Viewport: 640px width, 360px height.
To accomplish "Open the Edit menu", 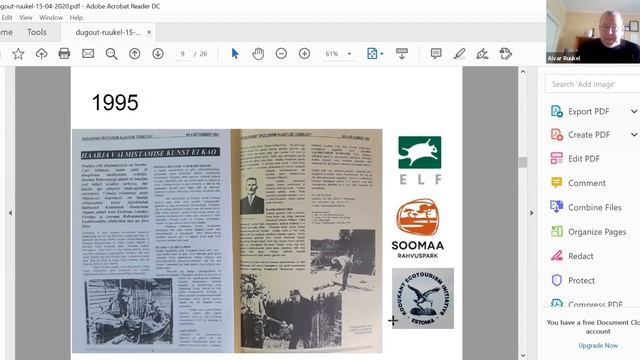I will pos(7,18).
